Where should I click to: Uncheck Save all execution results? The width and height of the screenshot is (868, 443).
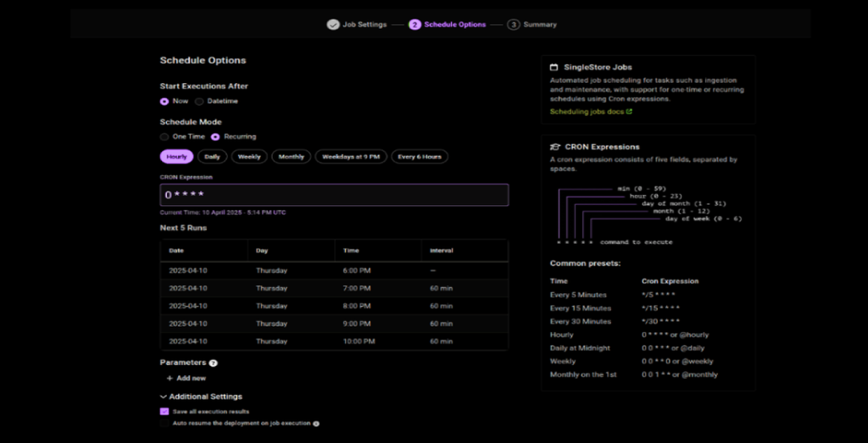[x=164, y=411]
